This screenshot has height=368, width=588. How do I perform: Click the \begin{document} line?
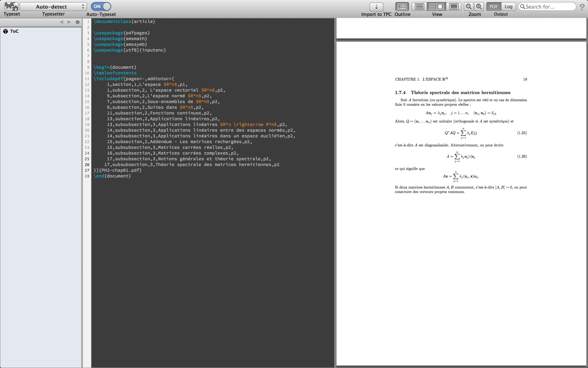tap(115, 67)
